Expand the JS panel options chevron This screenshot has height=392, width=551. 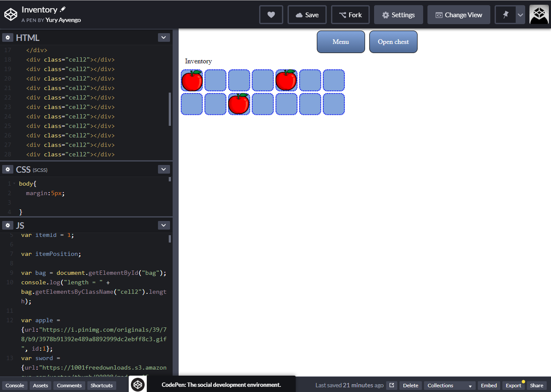click(164, 225)
